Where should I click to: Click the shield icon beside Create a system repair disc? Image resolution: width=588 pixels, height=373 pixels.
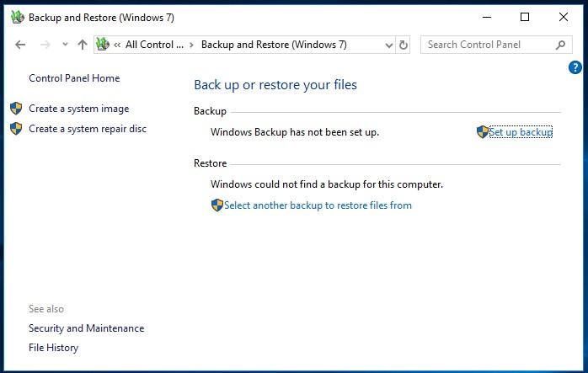(16, 129)
